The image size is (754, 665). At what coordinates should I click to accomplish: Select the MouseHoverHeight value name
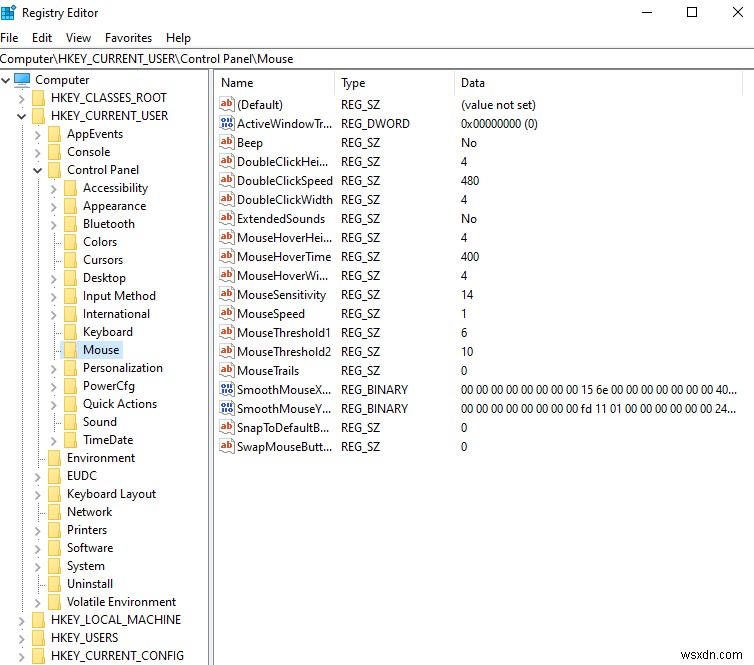[x=284, y=238]
